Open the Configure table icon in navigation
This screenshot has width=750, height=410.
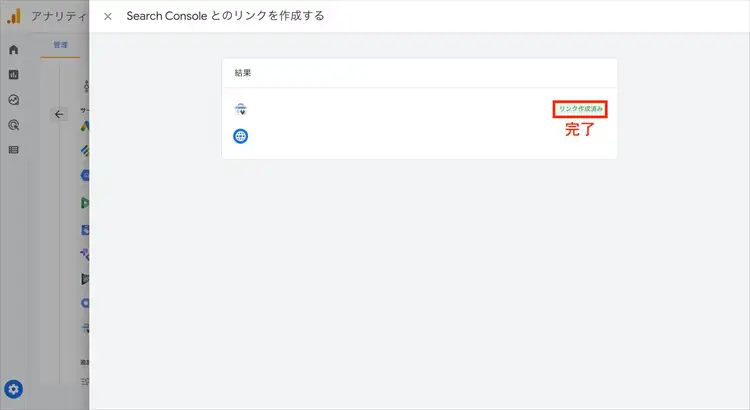[14, 150]
